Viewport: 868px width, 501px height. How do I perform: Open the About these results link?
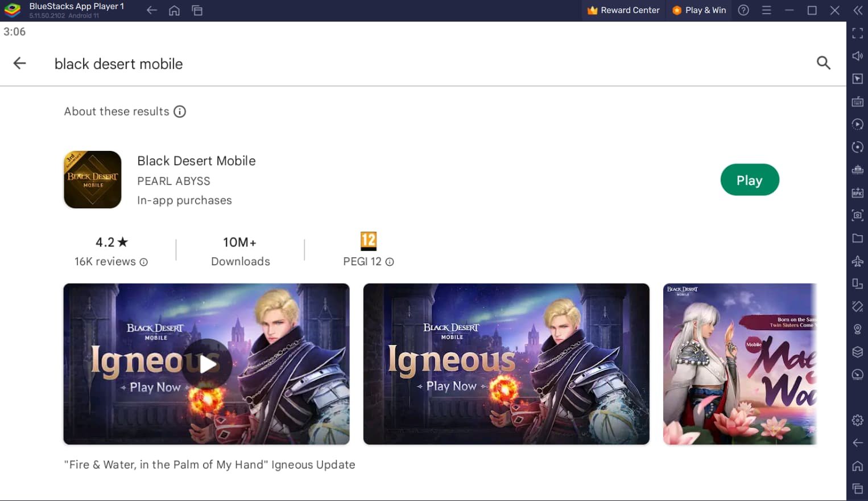click(x=117, y=112)
